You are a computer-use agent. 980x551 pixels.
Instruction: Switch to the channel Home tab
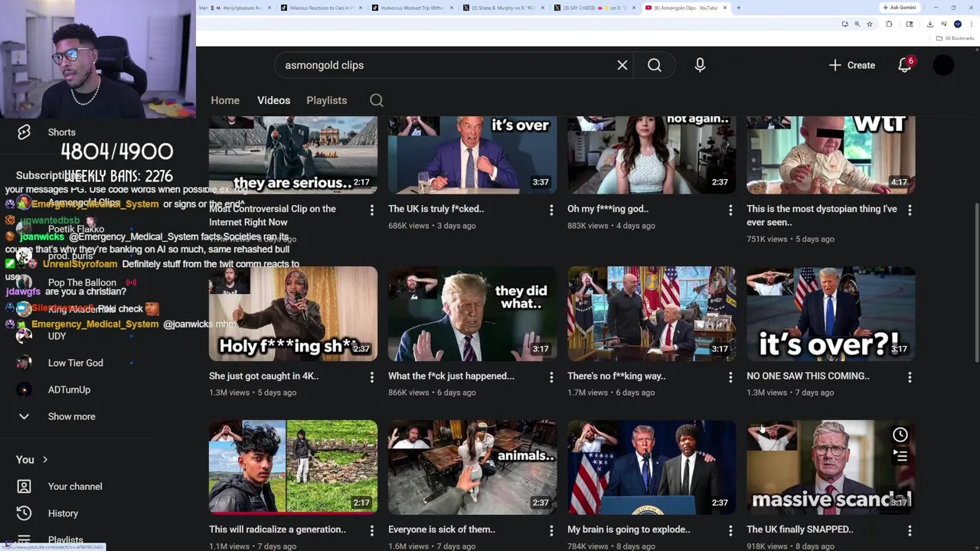(x=225, y=100)
